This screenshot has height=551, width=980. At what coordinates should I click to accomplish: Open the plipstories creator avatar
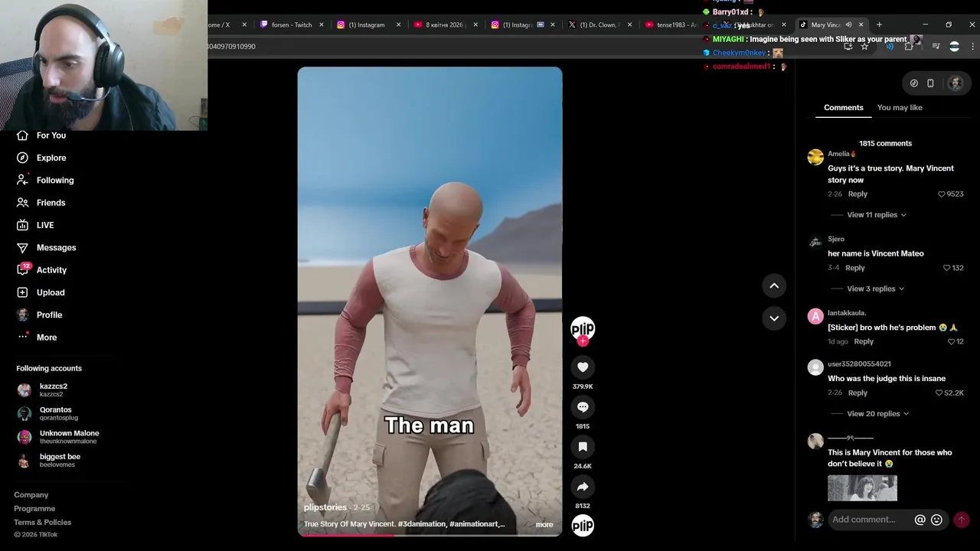(x=583, y=328)
